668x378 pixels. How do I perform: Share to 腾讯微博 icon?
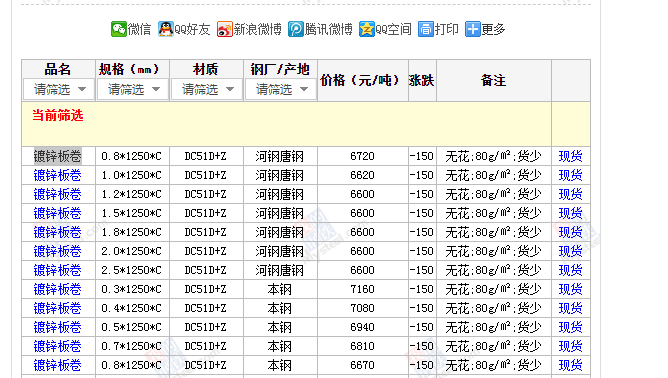(x=296, y=29)
